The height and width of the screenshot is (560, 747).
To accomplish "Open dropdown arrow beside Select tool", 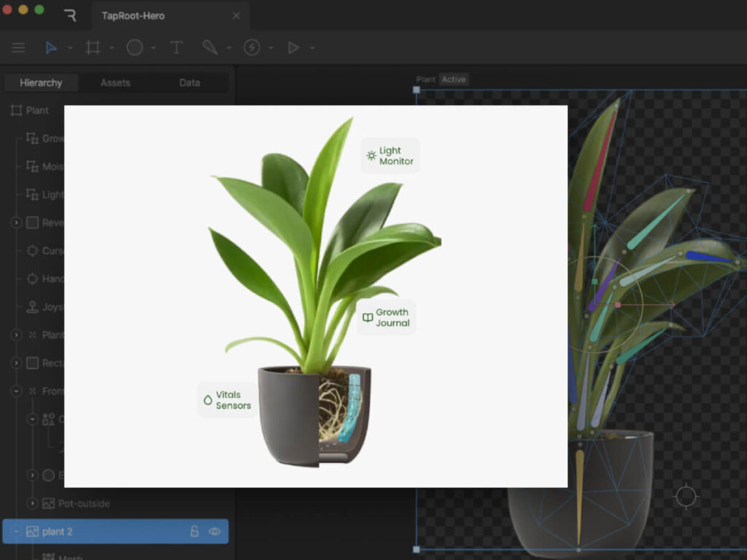I will coord(70,48).
